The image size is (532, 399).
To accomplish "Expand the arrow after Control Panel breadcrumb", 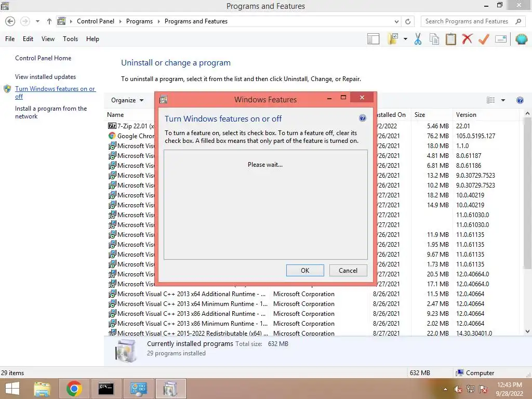I will click(x=120, y=21).
